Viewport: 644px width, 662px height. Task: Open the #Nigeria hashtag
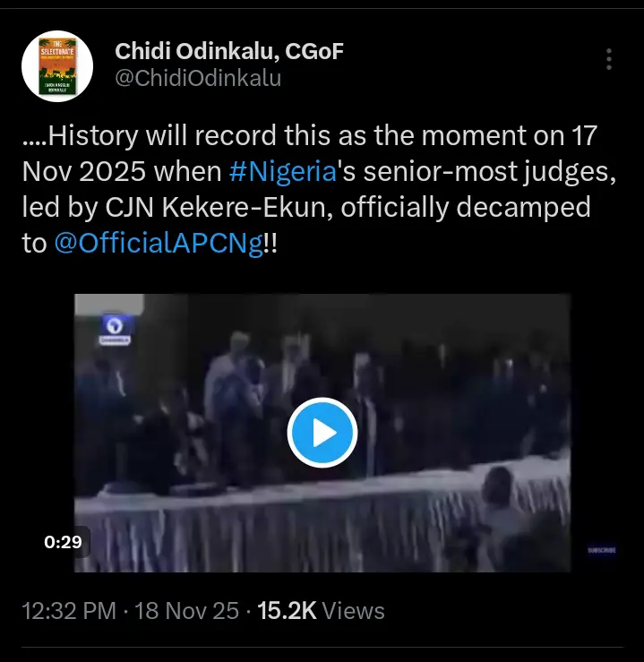click(283, 172)
